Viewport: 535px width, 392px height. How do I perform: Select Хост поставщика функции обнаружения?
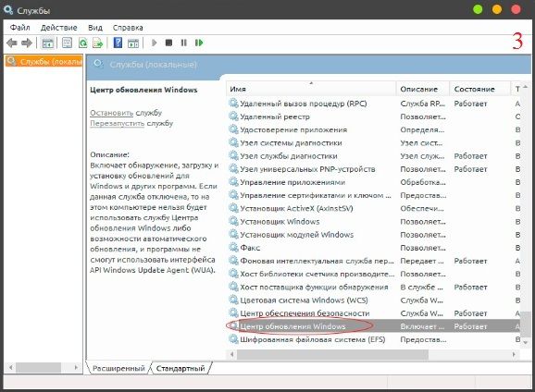point(374,287)
